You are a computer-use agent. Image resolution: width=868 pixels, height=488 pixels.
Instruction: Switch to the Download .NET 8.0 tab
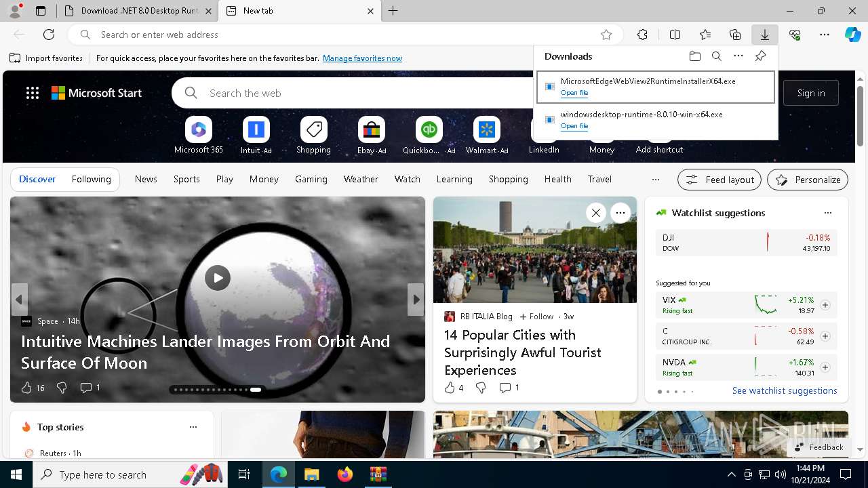[x=139, y=11]
